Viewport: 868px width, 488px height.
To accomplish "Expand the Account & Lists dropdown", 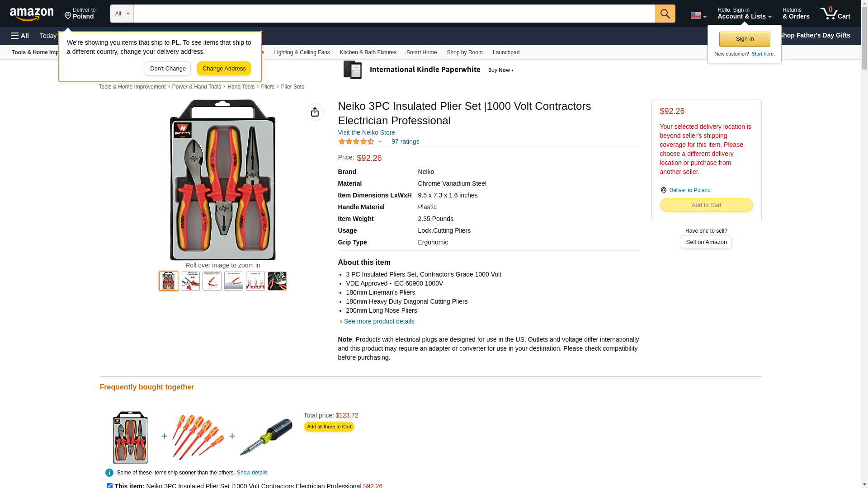I will (x=744, y=14).
